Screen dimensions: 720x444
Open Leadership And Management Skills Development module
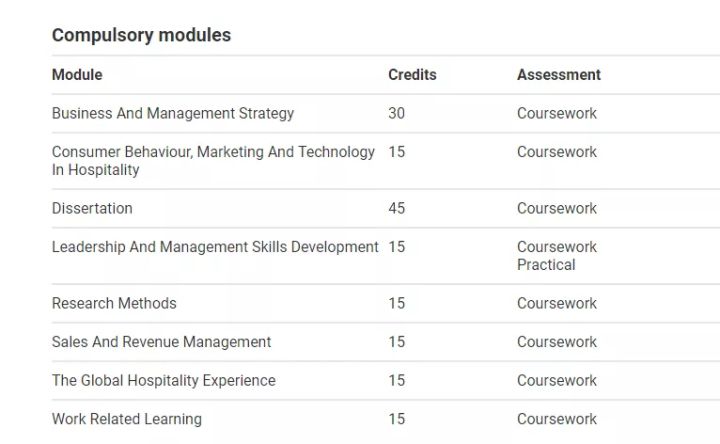pos(215,247)
